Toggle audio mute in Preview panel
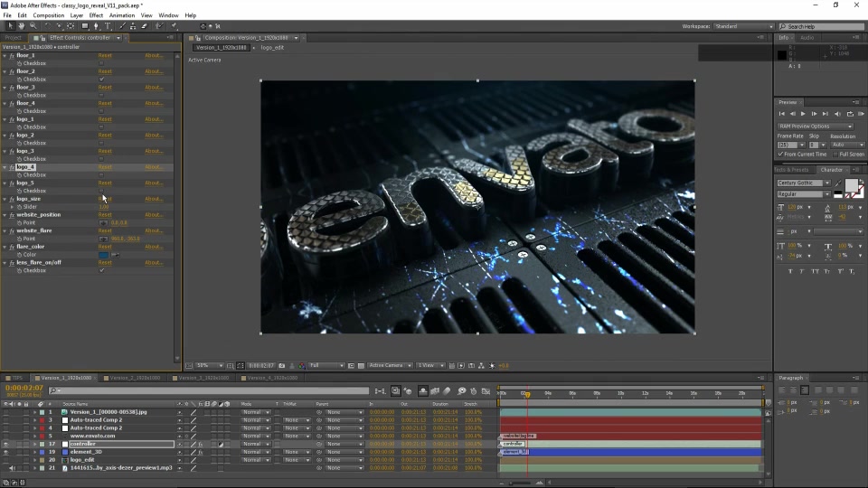868x488 pixels. click(837, 114)
